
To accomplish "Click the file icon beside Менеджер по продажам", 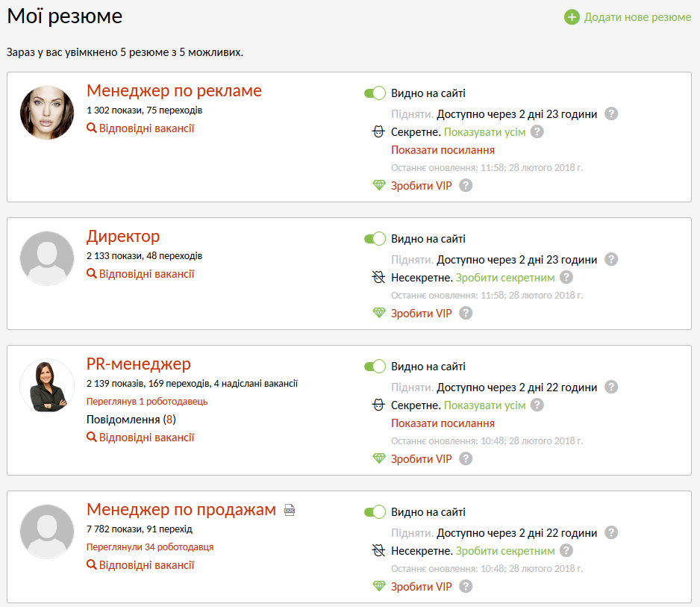I will coord(290,511).
